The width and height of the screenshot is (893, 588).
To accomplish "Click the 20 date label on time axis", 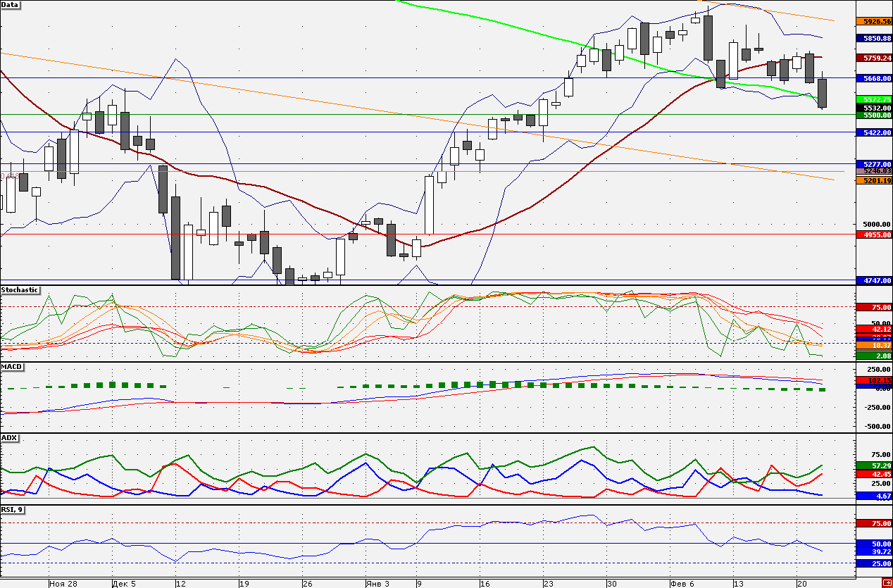I will pyautogui.click(x=801, y=584).
